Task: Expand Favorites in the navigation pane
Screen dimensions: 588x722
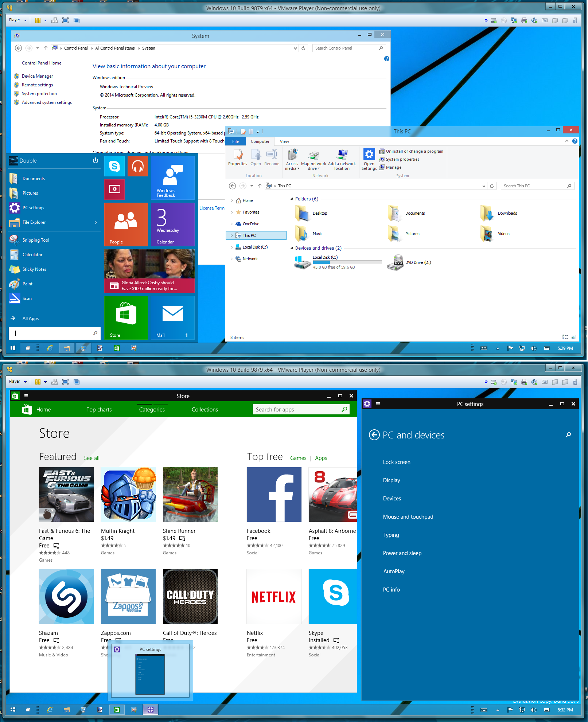Action: coord(231,212)
